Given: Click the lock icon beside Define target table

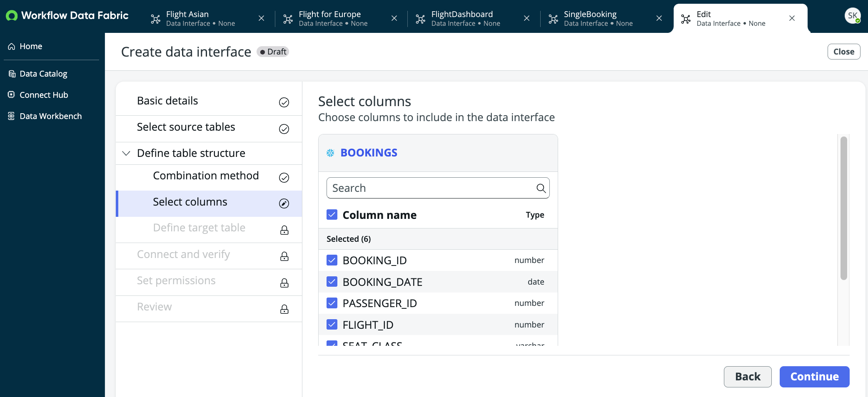Looking at the screenshot, I should (x=284, y=230).
